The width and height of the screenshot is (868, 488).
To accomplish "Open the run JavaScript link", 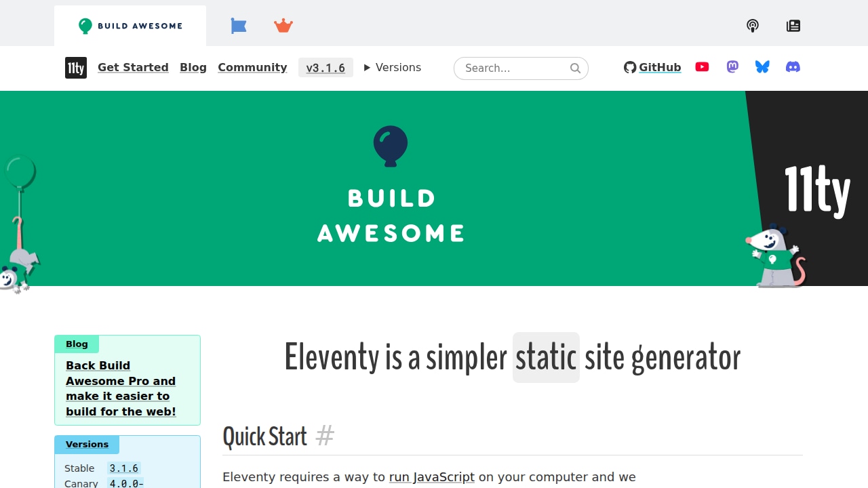I will [432, 477].
